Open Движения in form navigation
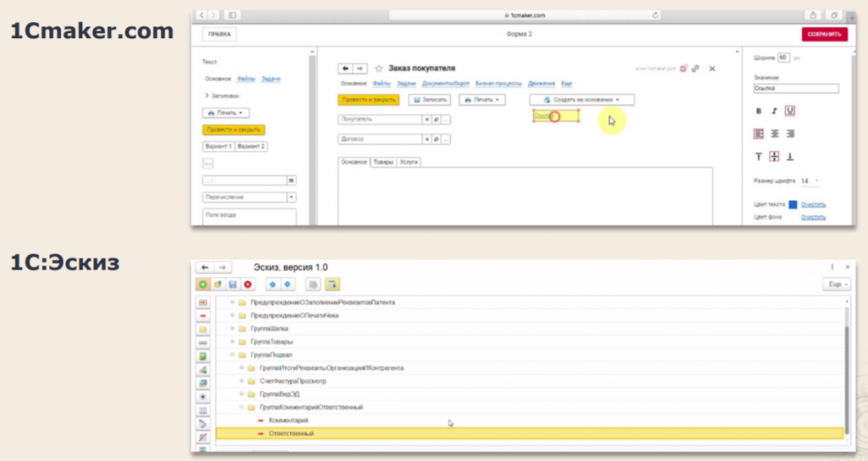 pyautogui.click(x=542, y=84)
